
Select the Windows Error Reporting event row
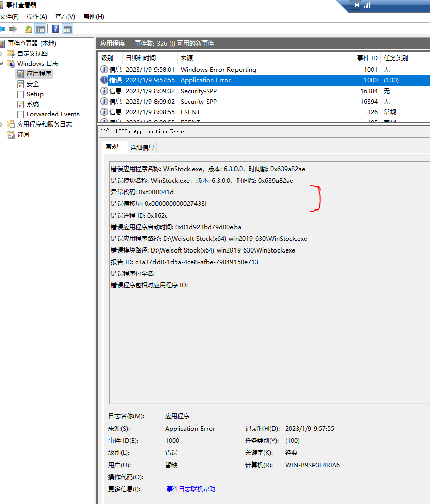pos(264,69)
